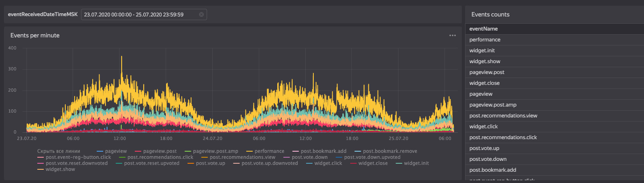The height and width of the screenshot is (183, 644).
Task: Select the widget.init row in Events counts
Action: click(x=555, y=51)
